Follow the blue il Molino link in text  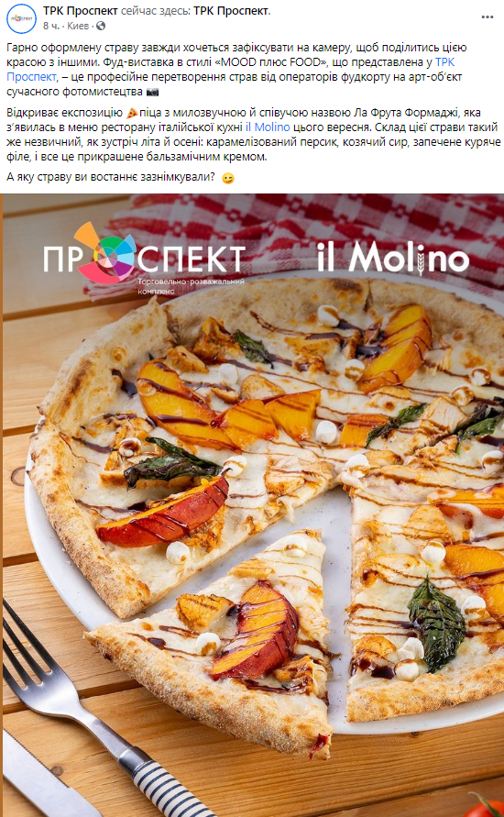click(x=268, y=127)
